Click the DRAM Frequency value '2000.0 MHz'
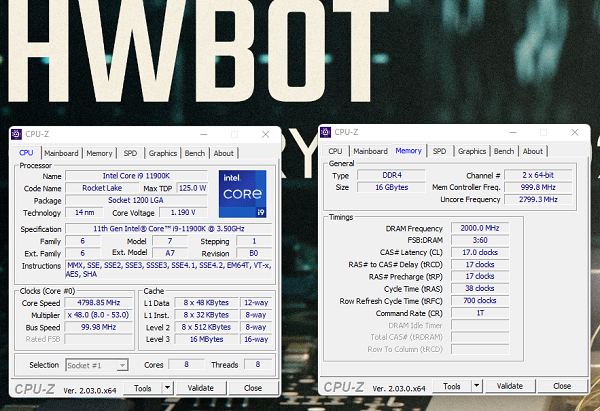The width and height of the screenshot is (600, 411). (x=480, y=228)
